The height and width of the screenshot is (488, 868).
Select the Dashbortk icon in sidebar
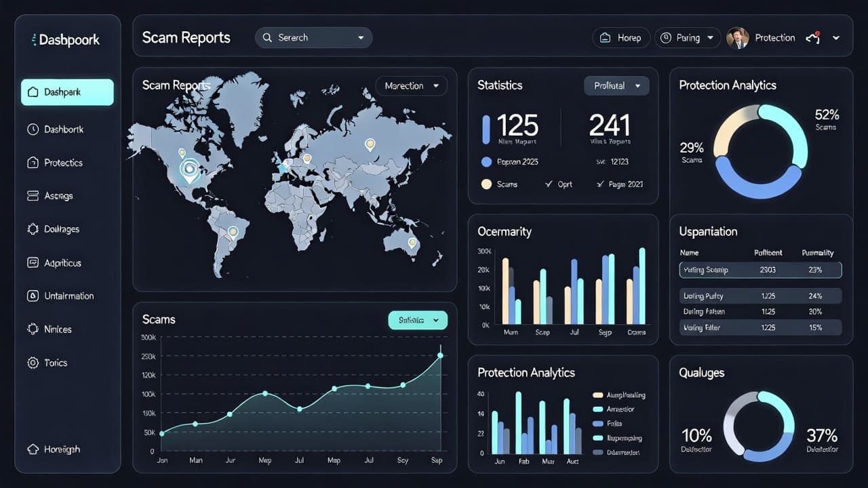(x=35, y=129)
